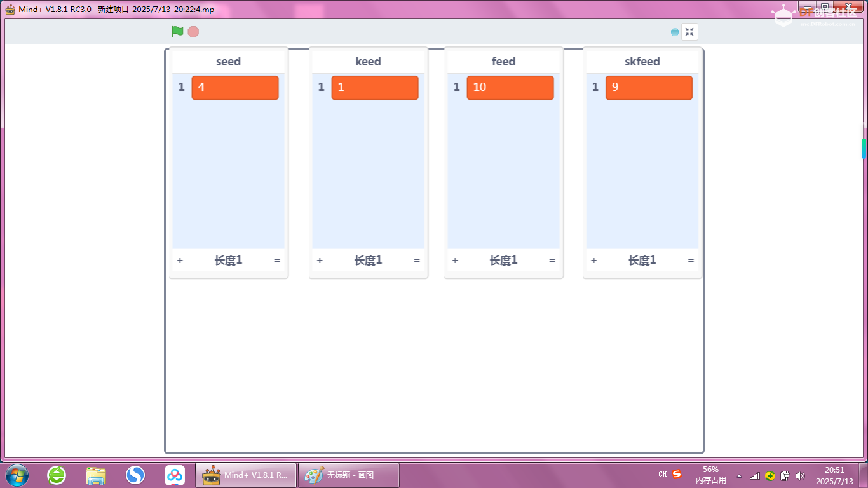Click keed list resize handle

click(417, 261)
